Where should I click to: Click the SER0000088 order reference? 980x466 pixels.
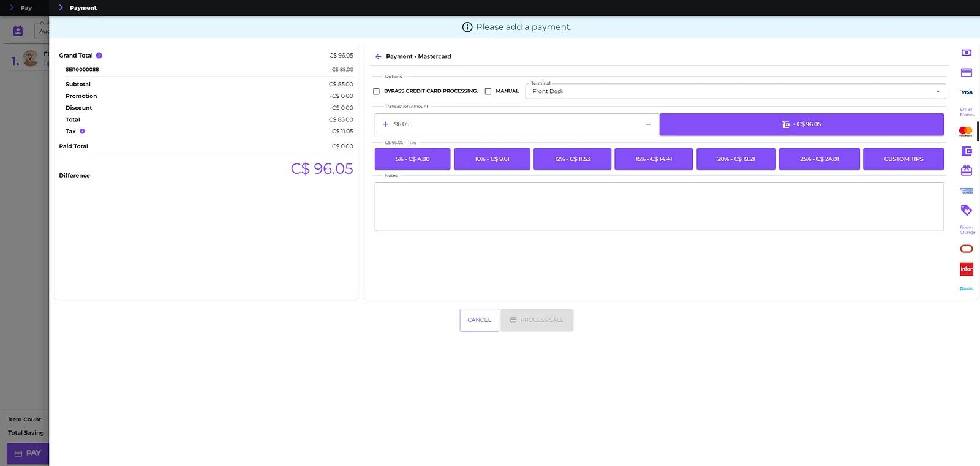[82, 70]
